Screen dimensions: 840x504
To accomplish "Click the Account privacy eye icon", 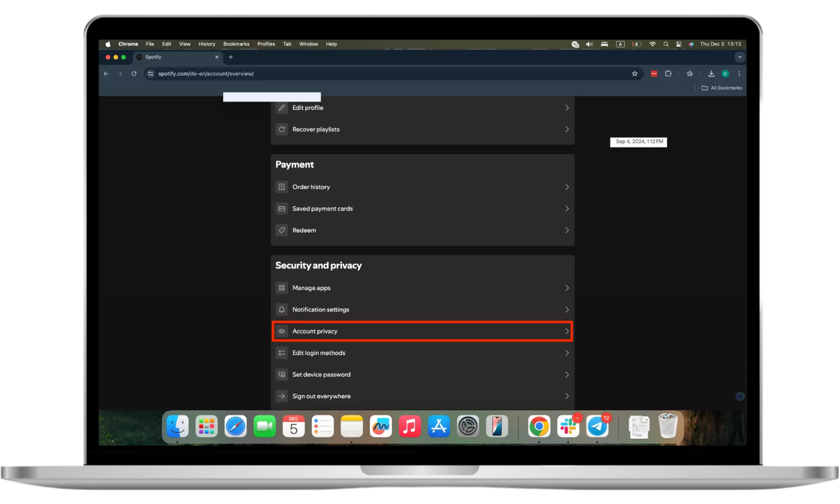I will pos(282,331).
